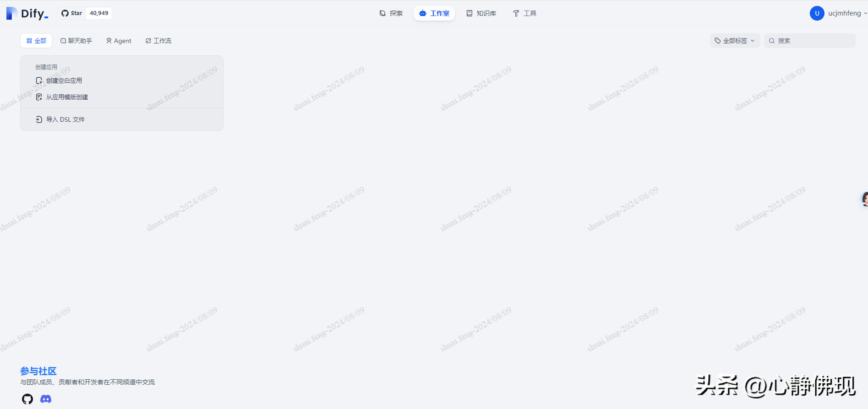Click the GitHub Star button
The width and height of the screenshot is (868, 409).
72,13
